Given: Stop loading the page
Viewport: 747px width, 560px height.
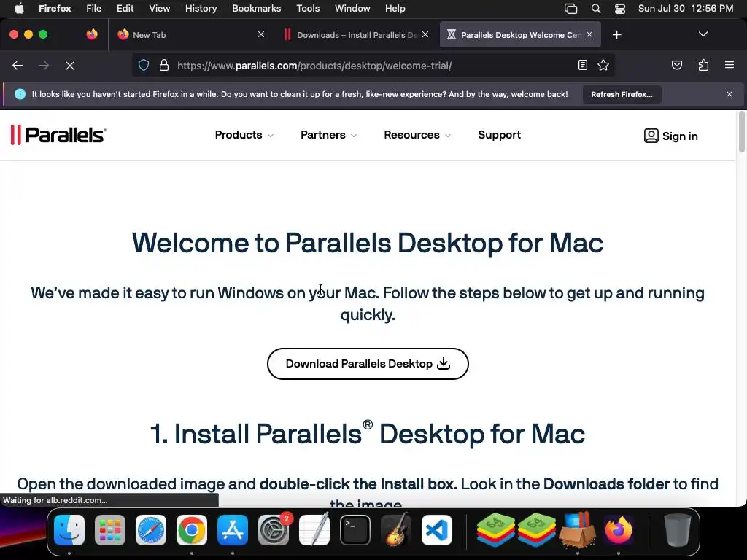Looking at the screenshot, I should (x=70, y=66).
